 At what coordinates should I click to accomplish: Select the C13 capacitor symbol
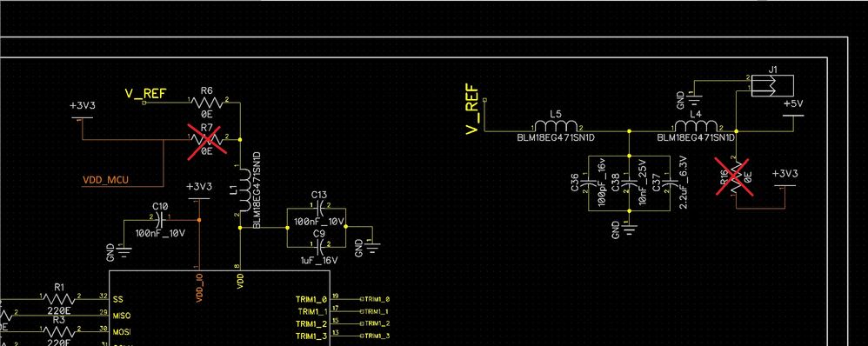point(319,209)
